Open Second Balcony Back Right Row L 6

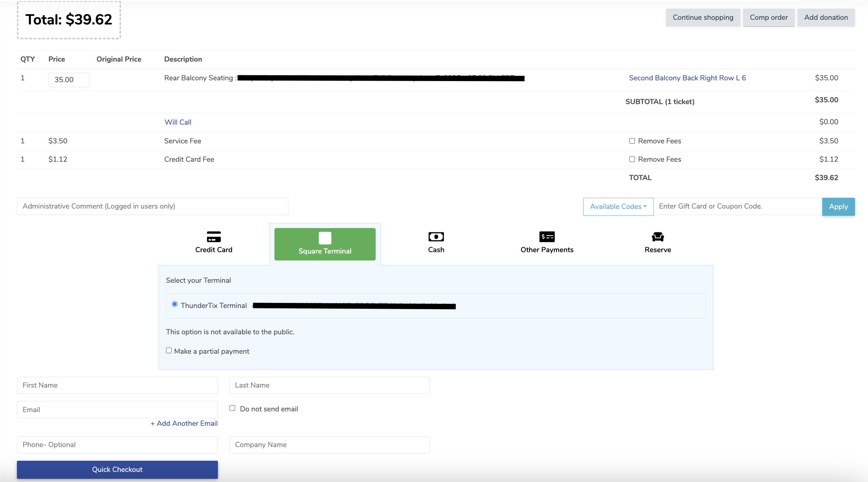pos(687,78)
